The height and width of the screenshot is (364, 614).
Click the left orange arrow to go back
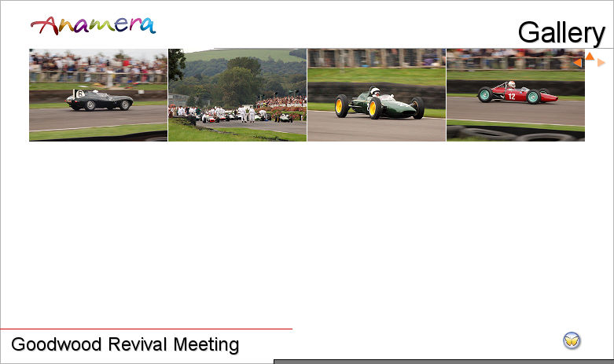click(578, 63)
